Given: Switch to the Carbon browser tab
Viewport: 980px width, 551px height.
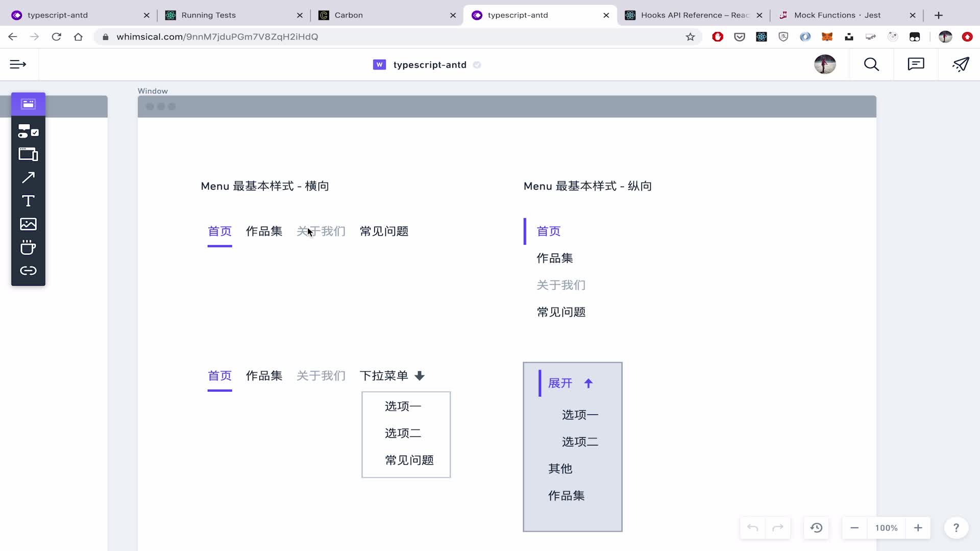Looking at the screenshot, I should click(x=349, y=15).
